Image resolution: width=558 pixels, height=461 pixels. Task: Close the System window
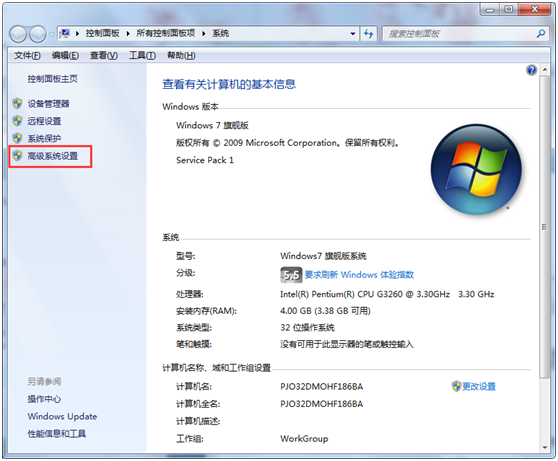[x=535, y=9]
